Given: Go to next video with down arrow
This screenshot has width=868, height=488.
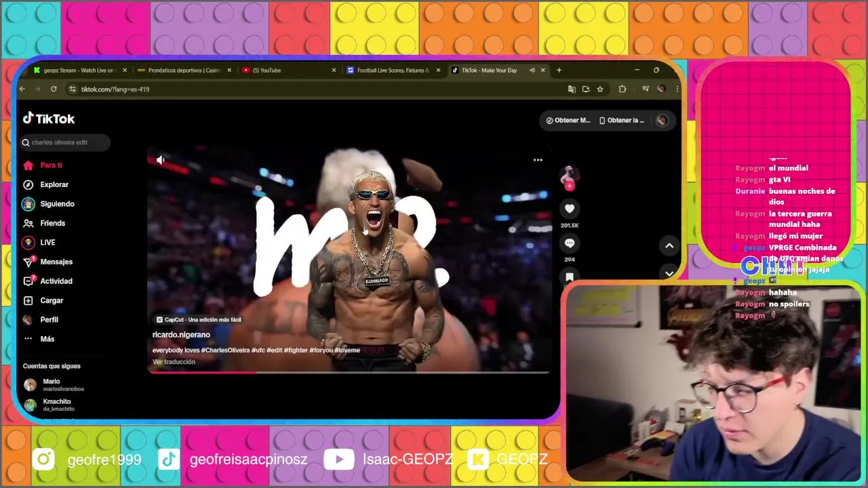Looking at the screenshot, I should [x=669, y=274].
